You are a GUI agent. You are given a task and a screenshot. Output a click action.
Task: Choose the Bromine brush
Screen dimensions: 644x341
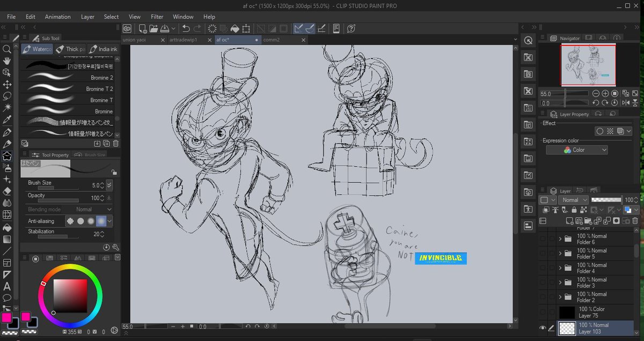pyautogui.click(x=67, y=112)
